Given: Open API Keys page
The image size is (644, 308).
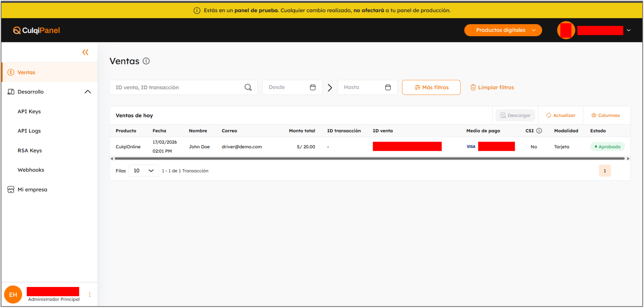Looking at the screenshot, I should [29, 111].
